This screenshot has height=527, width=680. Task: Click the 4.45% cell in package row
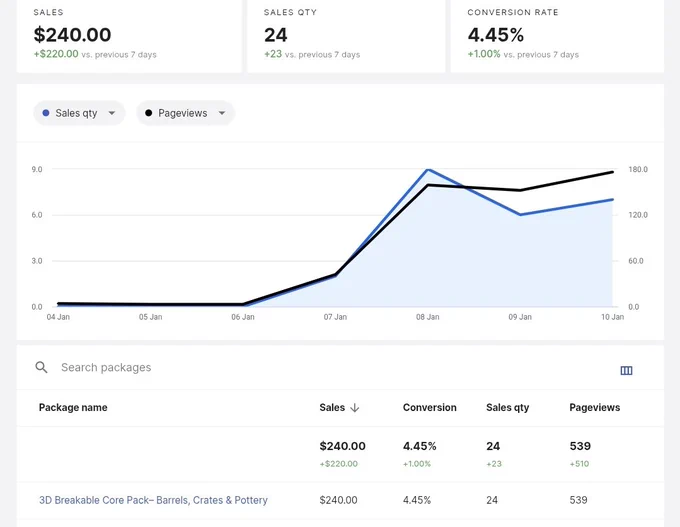point(417,500)
